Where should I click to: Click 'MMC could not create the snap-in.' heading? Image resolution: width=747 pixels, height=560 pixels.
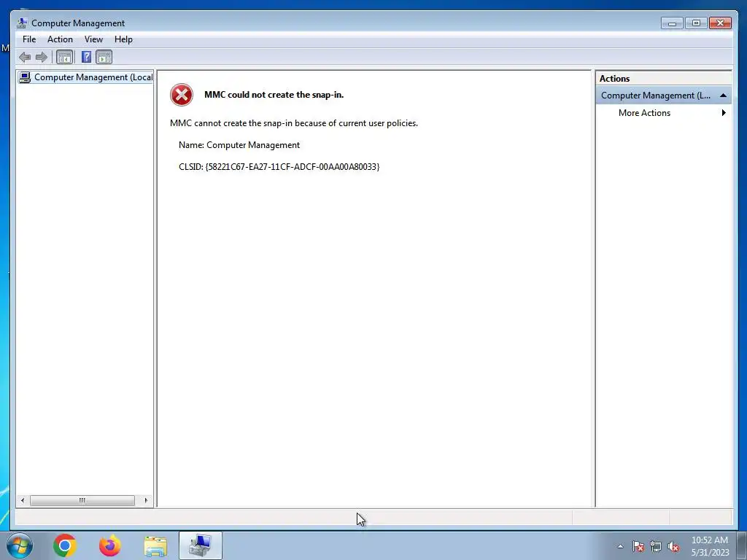coord(274,95)
